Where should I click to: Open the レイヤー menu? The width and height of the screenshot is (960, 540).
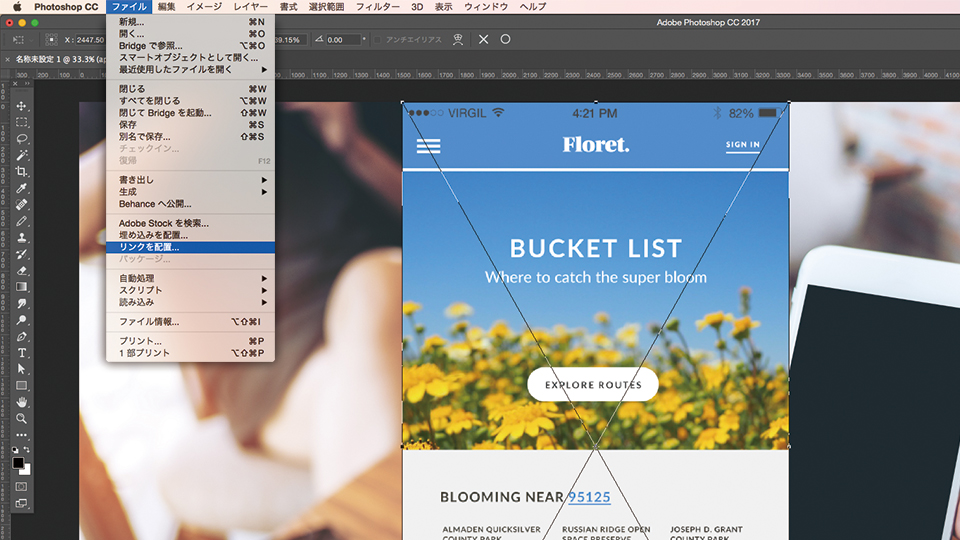[x=250, y=7]
